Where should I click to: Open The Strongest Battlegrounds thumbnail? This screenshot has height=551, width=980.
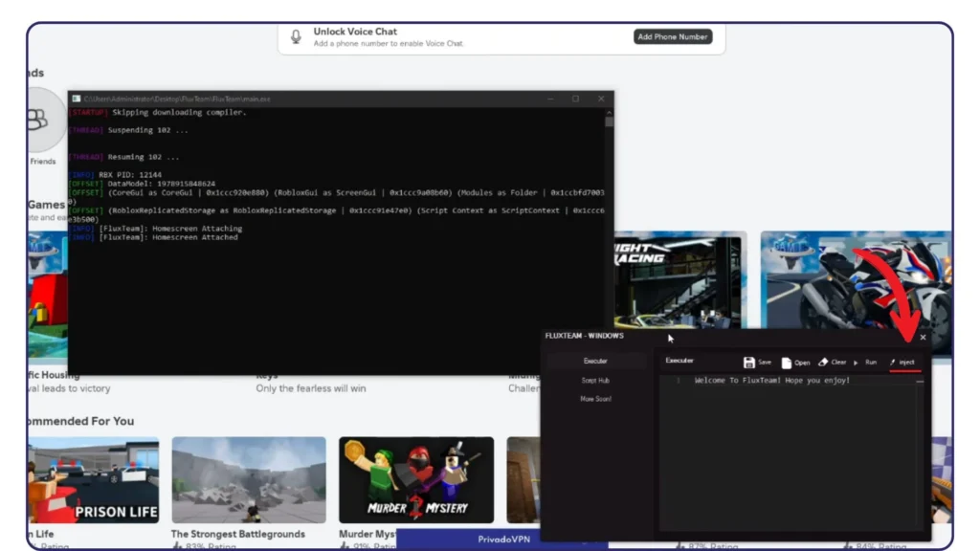tap(249, 480)
